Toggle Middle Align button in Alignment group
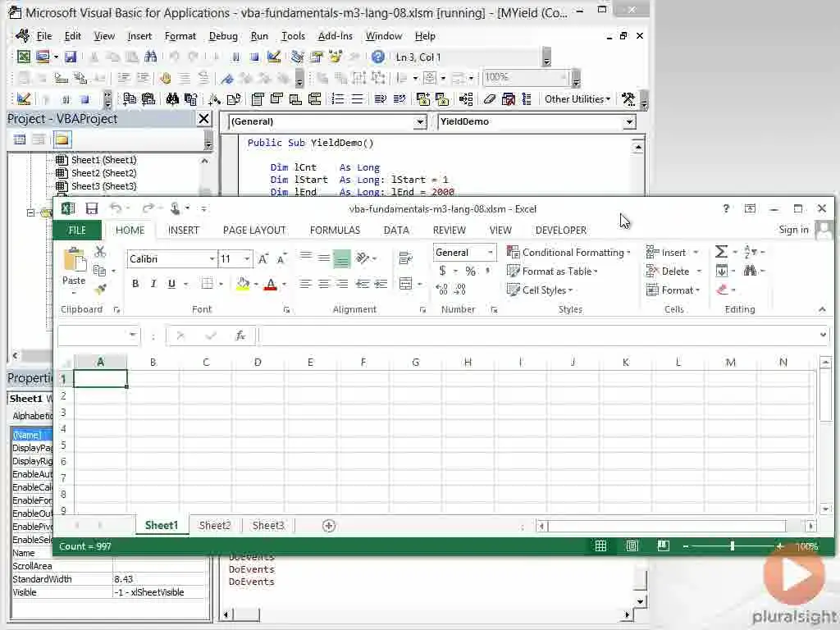The image size is (840, 630). [323, 258]
